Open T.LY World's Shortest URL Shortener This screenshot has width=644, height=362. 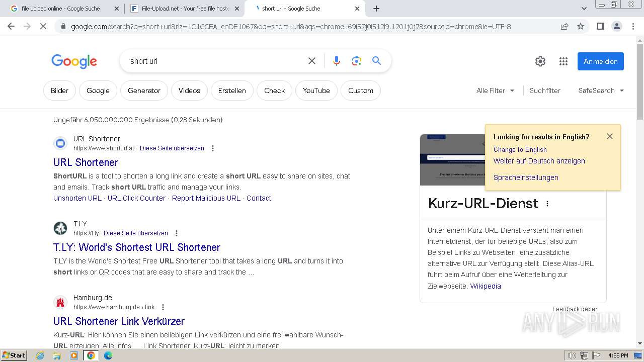coord(137,247)
